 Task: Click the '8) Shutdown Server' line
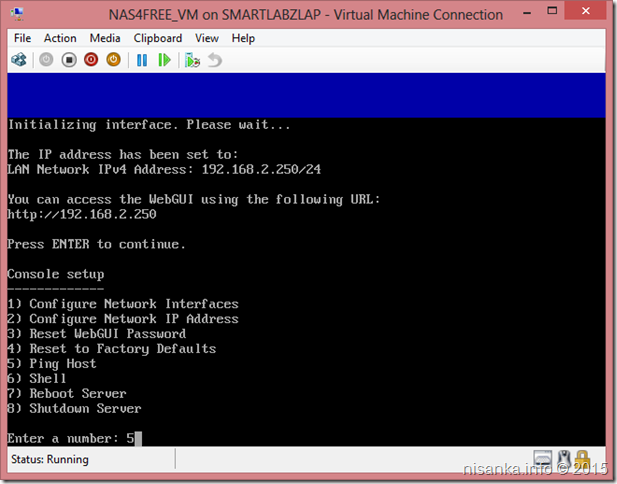coord(74,408)
